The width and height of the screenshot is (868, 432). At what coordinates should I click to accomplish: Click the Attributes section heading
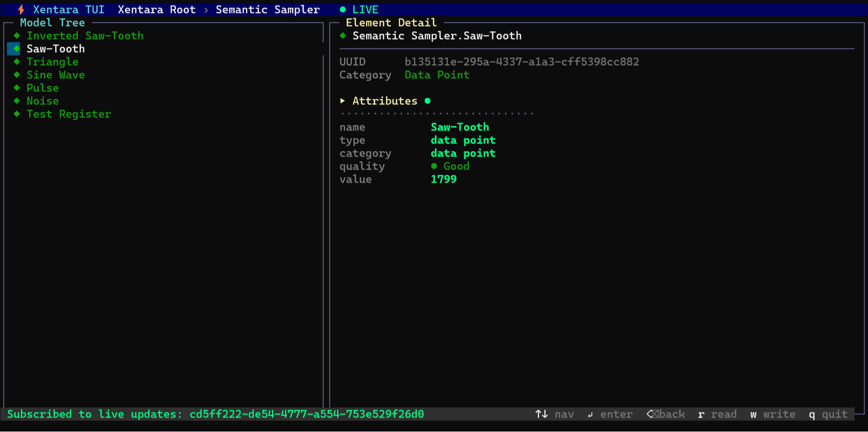385,101
